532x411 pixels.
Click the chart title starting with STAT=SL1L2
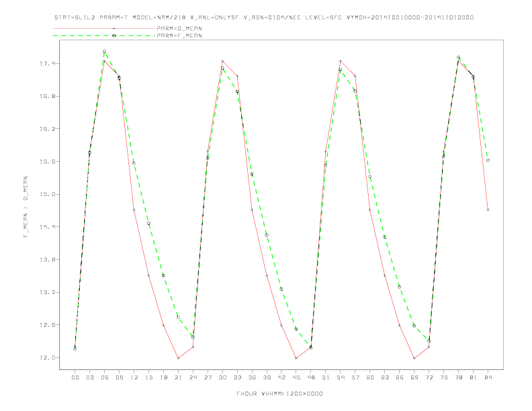click(x=264, y=17)
